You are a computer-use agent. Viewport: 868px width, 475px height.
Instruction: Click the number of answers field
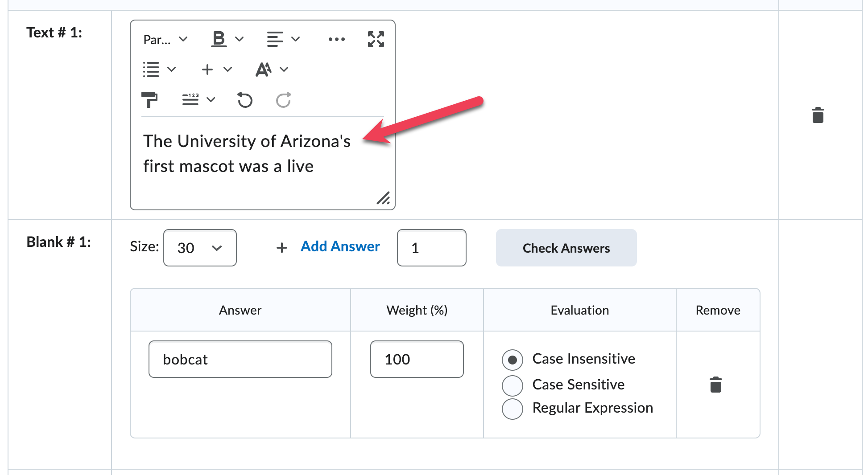click(431, 248)
